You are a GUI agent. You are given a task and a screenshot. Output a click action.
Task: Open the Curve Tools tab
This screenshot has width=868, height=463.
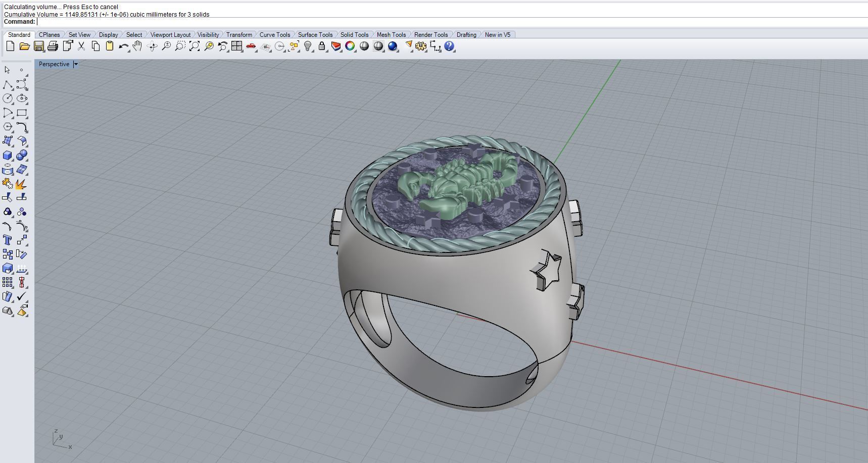pos(275,35)
